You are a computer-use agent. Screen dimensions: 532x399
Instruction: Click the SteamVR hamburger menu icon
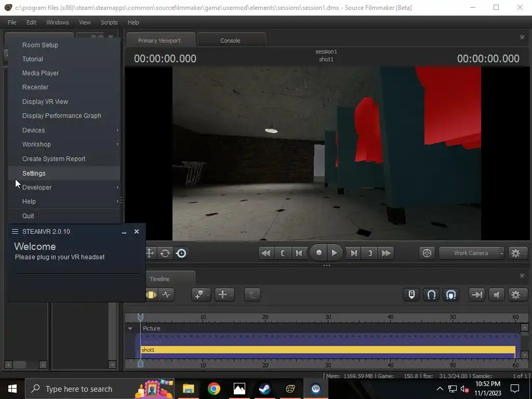tap(15, 231)
